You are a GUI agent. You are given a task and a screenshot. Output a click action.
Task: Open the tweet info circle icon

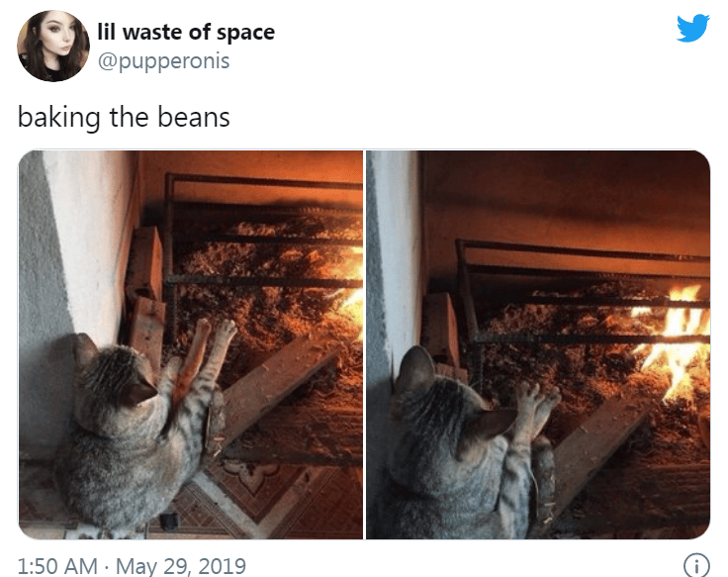click(696, 566)
